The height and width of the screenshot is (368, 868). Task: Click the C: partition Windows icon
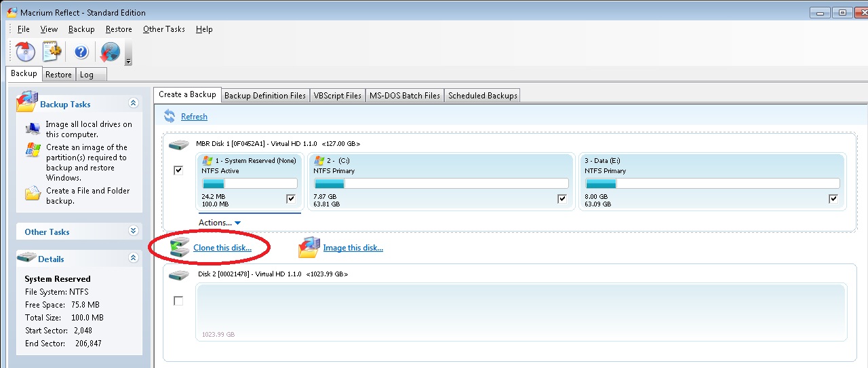tap(319, 161)
